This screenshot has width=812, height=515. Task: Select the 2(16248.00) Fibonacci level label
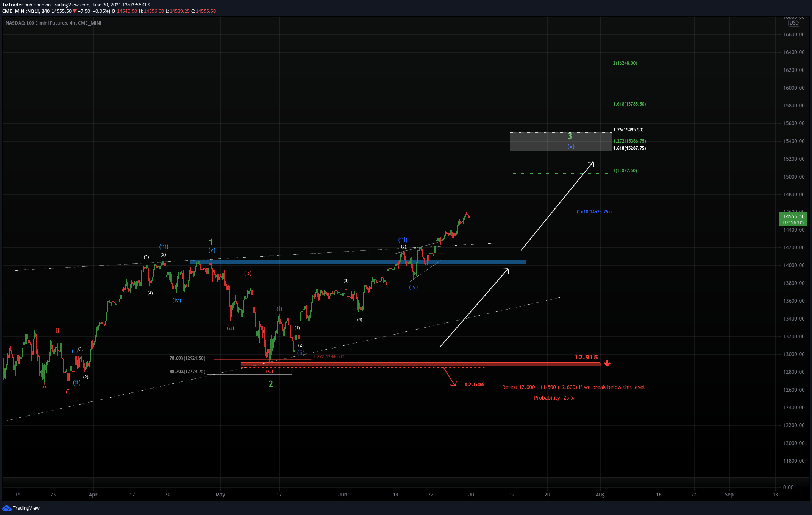625,63
